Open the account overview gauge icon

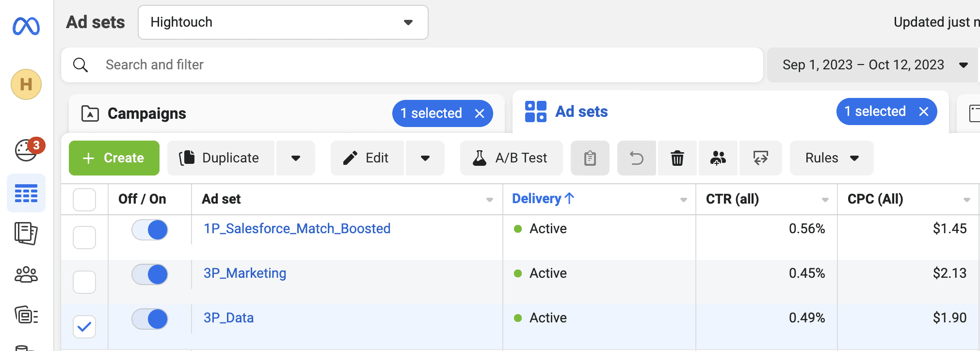(26, 150)
